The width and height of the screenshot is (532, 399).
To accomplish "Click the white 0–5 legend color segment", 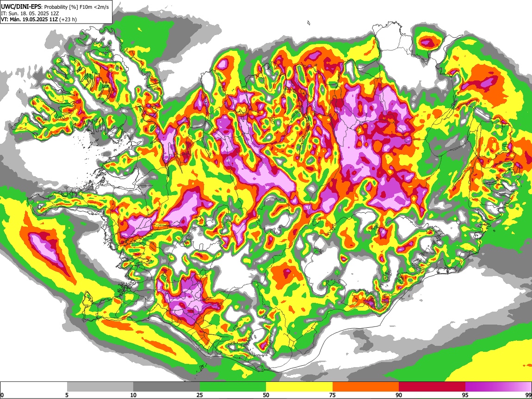I will tap(34, 387).
